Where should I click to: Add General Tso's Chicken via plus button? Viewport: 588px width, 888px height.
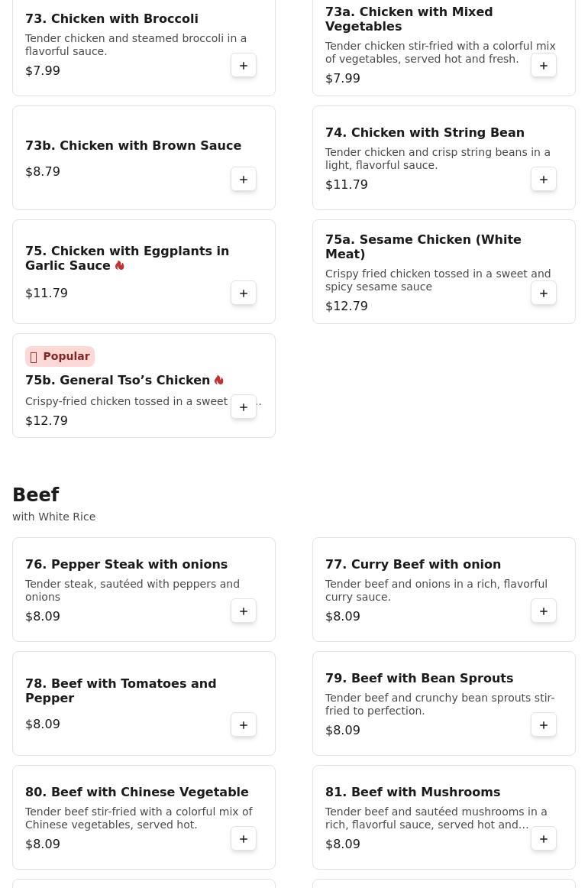[x=244, y=407]
